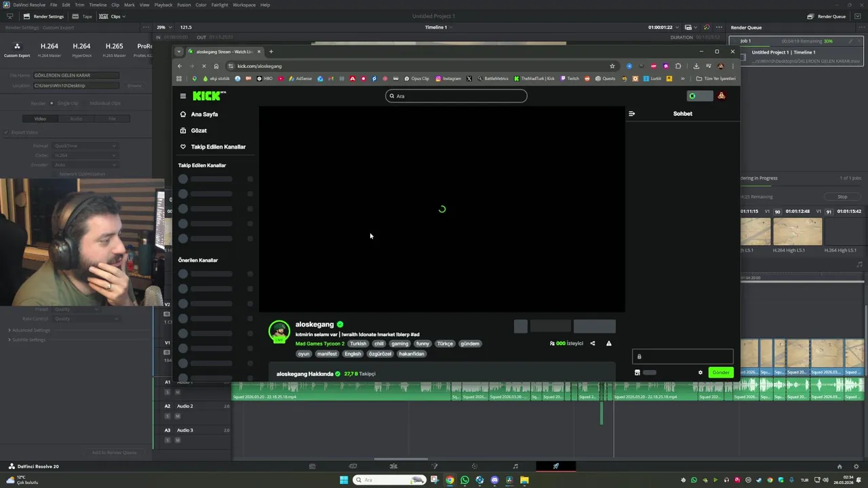Collapse the Sohbet chat panel
Screen dimensions: 868x488
[631, 114]
